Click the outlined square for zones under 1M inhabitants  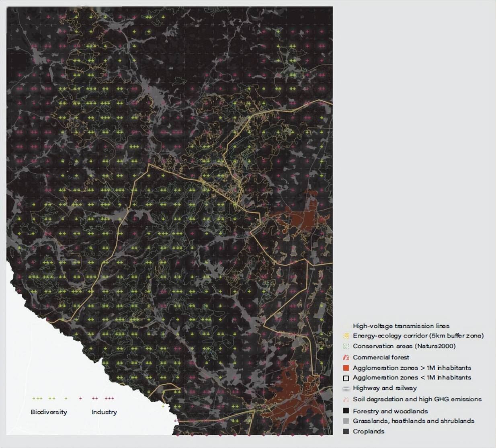coord(346,378)
